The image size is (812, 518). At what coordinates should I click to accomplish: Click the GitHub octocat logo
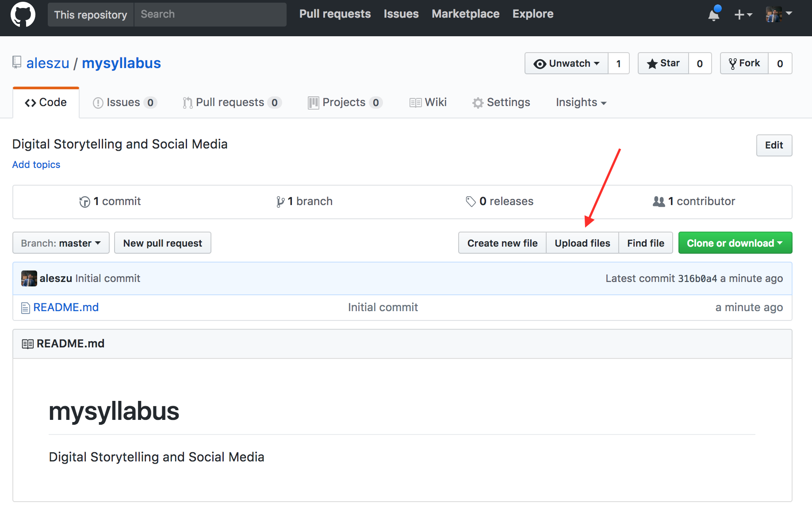(23, 14)
